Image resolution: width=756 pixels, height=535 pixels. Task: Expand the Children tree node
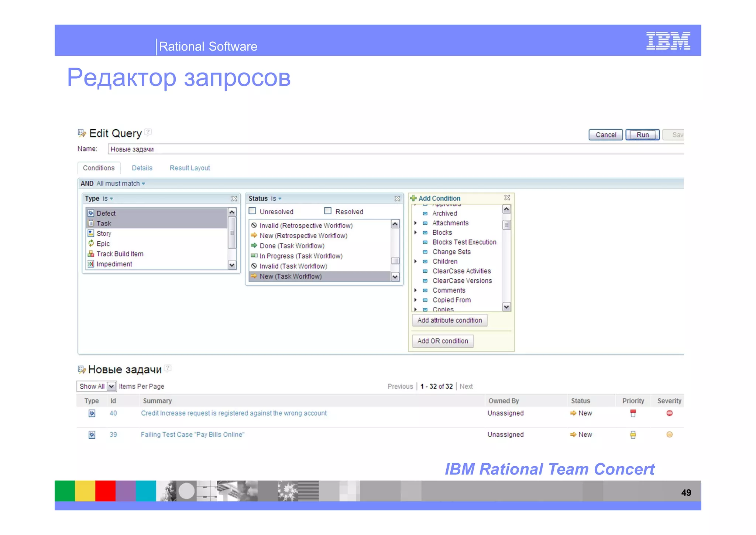coord(415,261)
